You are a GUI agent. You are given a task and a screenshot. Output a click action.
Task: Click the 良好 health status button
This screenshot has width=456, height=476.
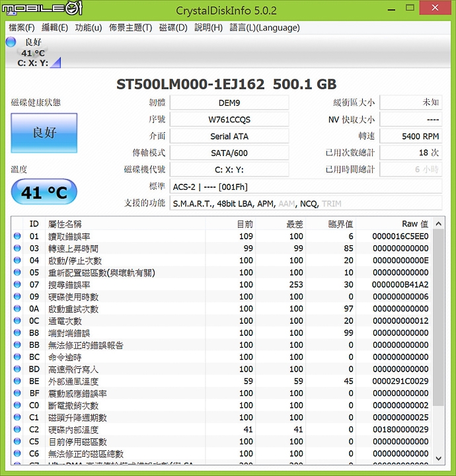[x=44, y=133]
